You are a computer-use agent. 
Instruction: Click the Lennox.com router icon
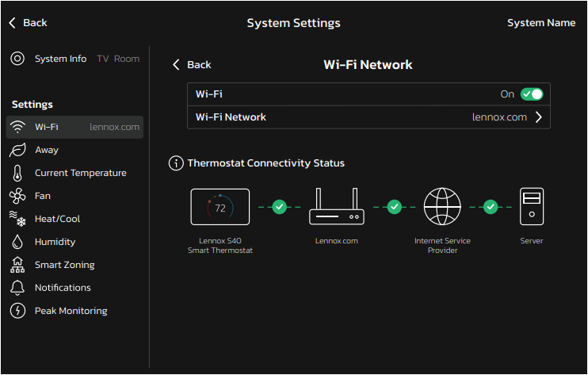point(336,207)
